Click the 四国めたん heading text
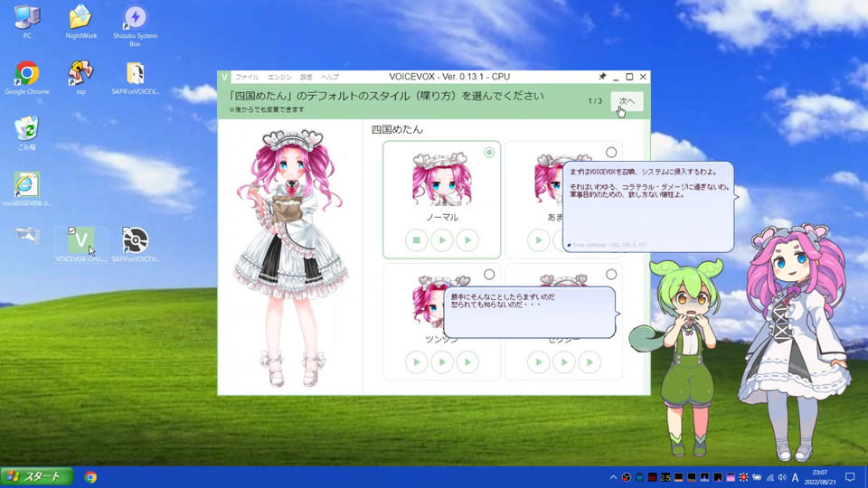Viewport: 868px width, 488px height. [x=397, y=129]
